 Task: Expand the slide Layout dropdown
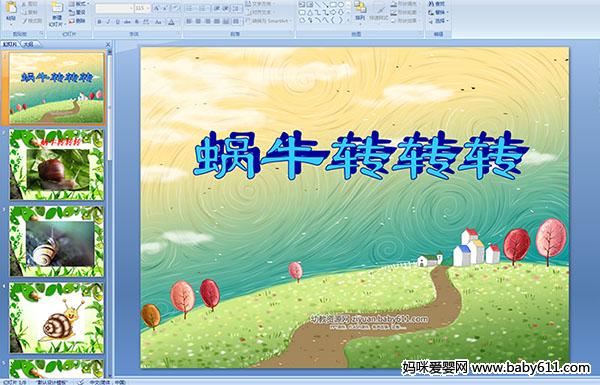(x=79, y=4)
